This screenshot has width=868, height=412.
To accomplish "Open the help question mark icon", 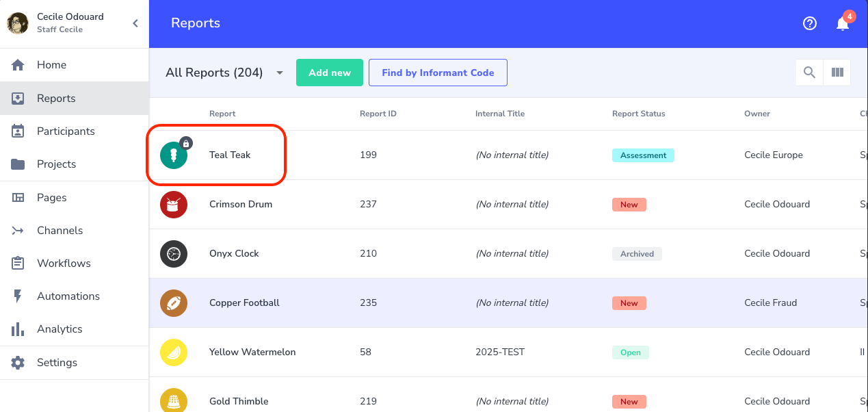I will [x=810, y=23].
